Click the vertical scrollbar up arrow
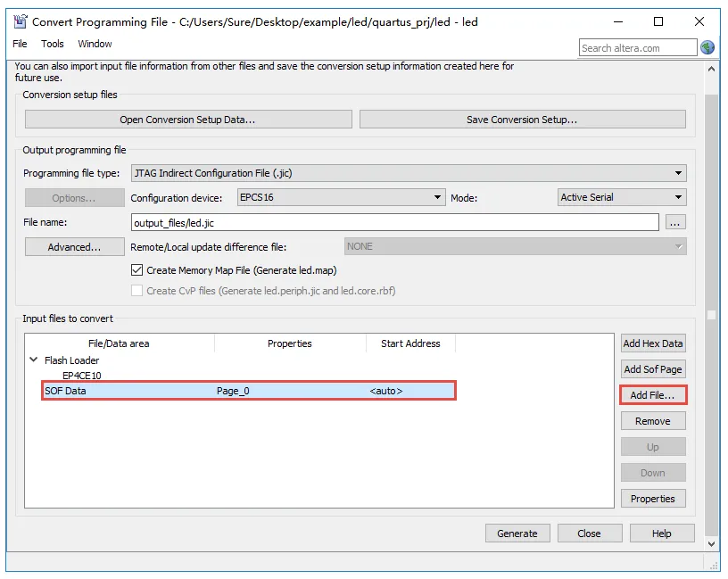The height and width of the screenshot is (579, 728). tap(711, 69)
